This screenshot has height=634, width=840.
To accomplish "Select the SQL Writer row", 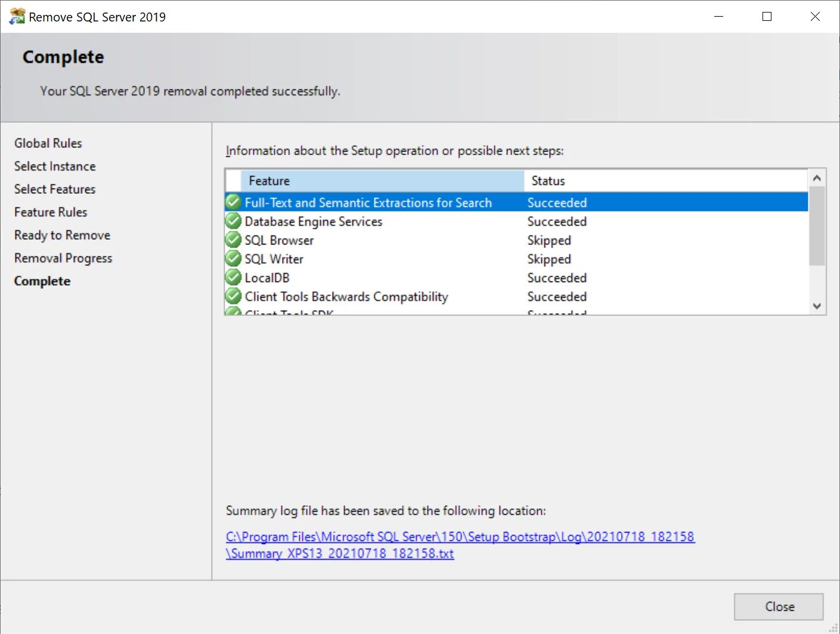I will point(516,259).
